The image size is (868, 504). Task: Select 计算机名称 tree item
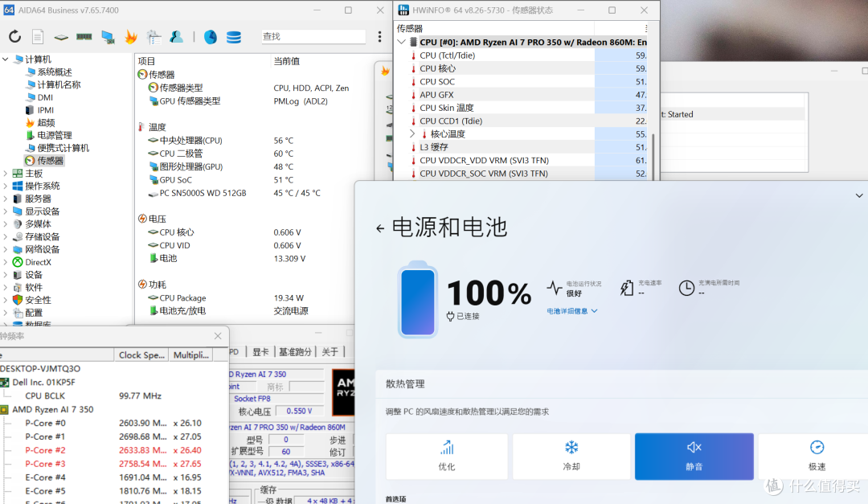[x=59, y=84]
